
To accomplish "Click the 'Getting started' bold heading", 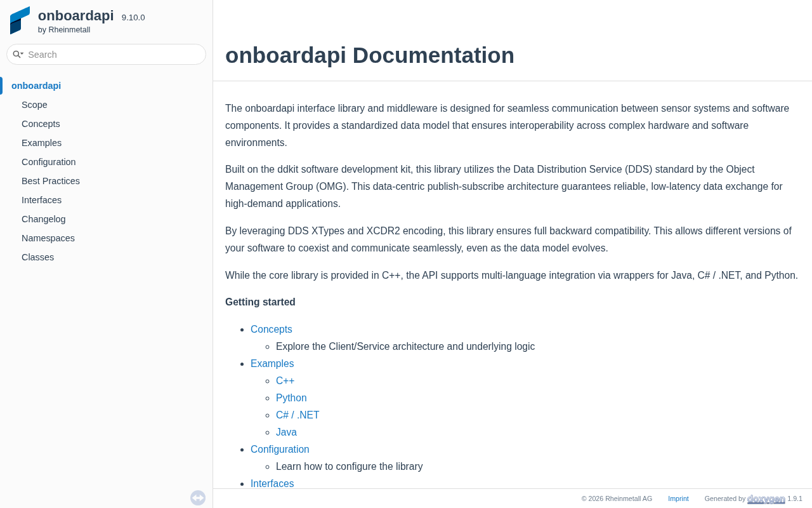I will pyautogui.click(x=260, y=302).
